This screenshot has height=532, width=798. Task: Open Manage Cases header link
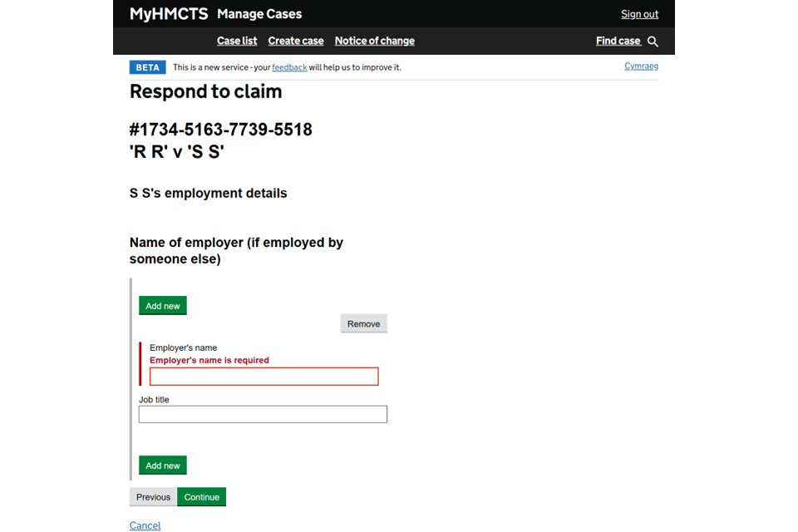point(259,14)
